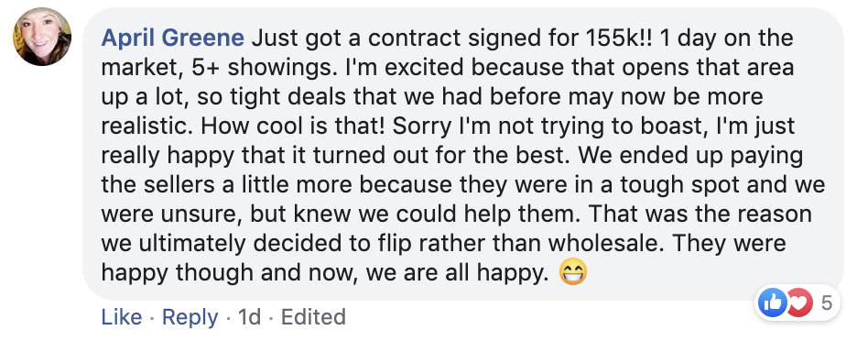
Task: Open the 1d timestamp permalink
Action: tap(248, 317)
